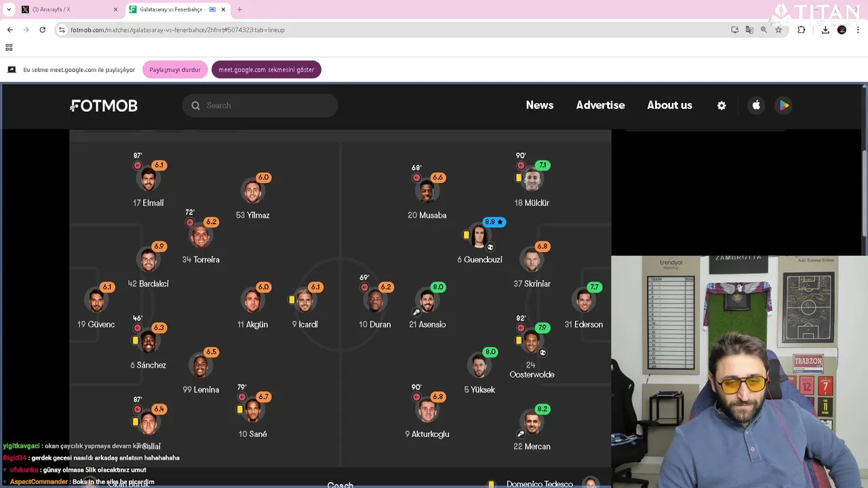
Task: Close the Anasayfa / X tab
Action: coord(115,9)
